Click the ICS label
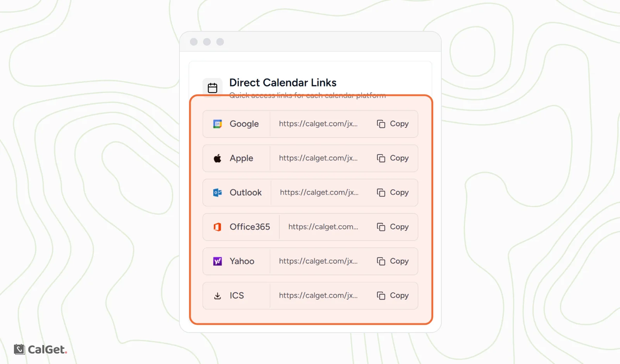620x364 pixels. (237, 295)
